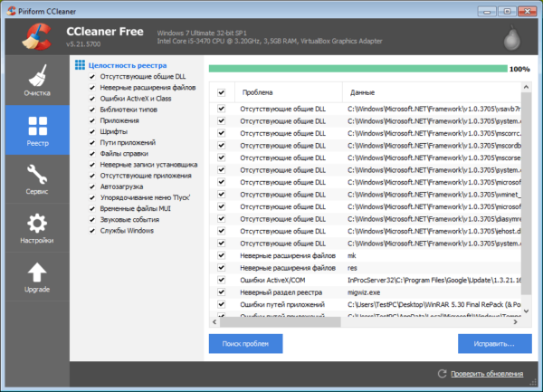Maximize the CCleaner window
Screen dimensions: 543x392
tap(507, 12)
